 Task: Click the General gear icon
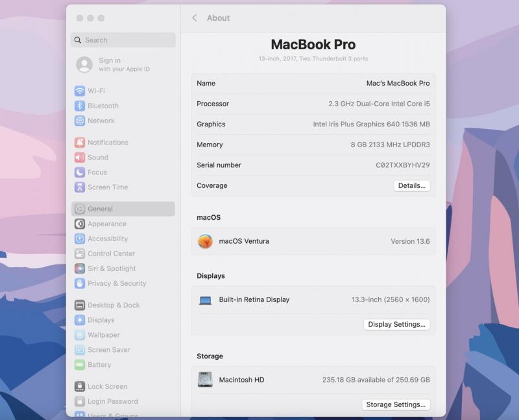coord(79,209)
